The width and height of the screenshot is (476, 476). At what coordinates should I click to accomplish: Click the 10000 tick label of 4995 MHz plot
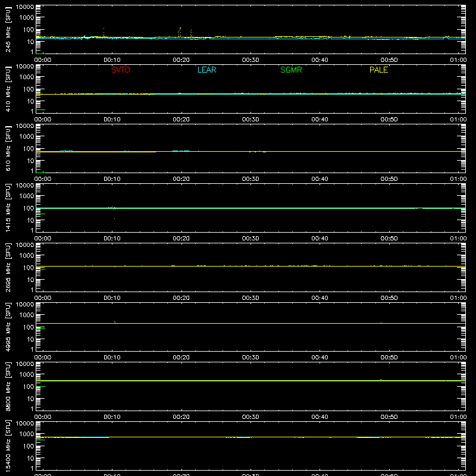[x=25, y=305]
